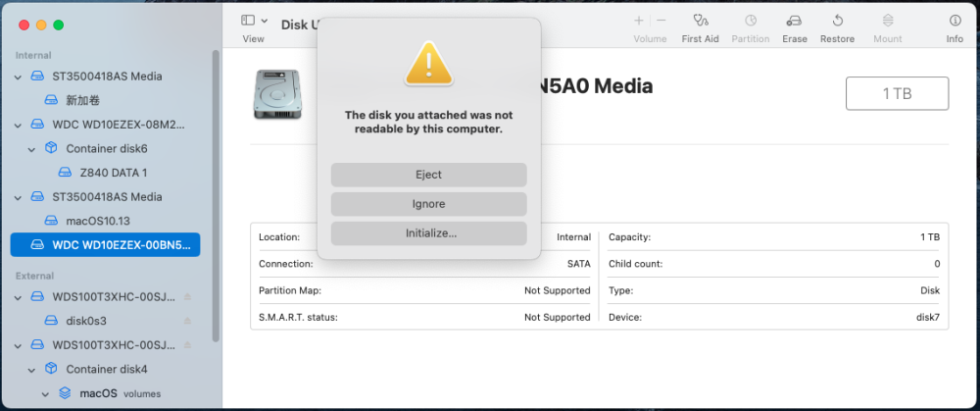
Task: Collapse the WDC WD10EZEX-08M2 disk tree
Action: (x=18, y=125)
